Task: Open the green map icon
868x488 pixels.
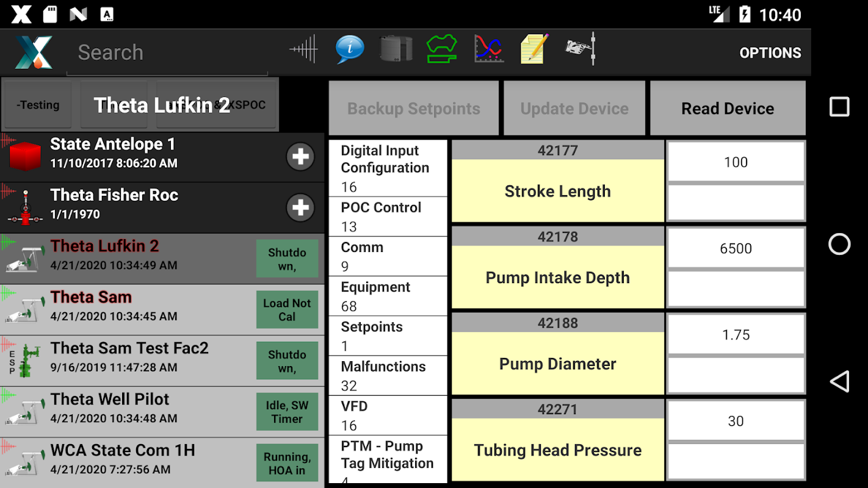Action: 442,49
